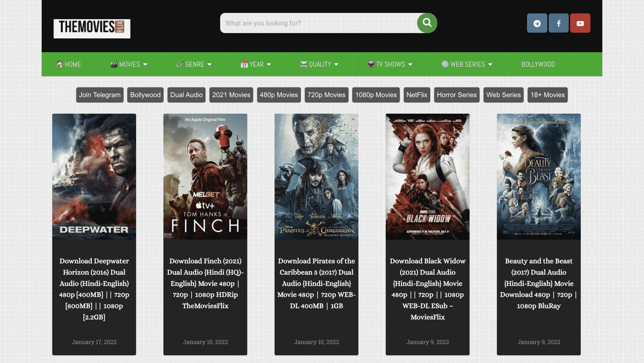The image size is (644, 363).
Task: Expand the QUALITY dropdown menu
Action: point(319,64)
